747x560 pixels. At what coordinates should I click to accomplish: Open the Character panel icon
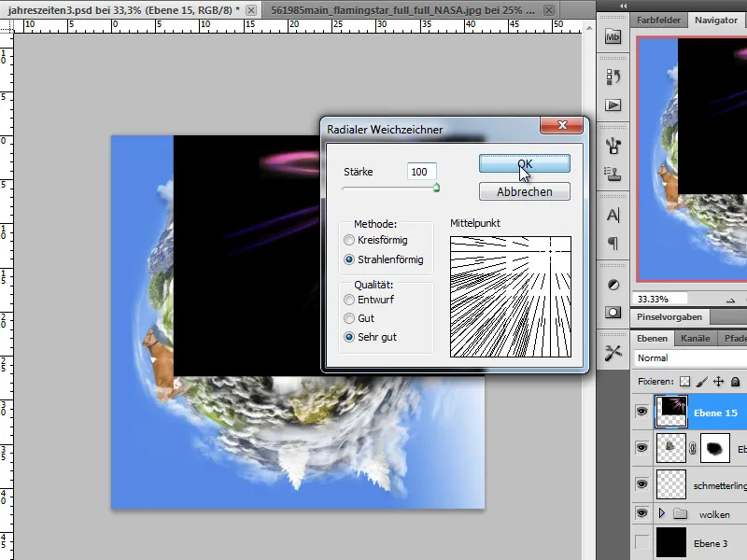coord(613,216)
